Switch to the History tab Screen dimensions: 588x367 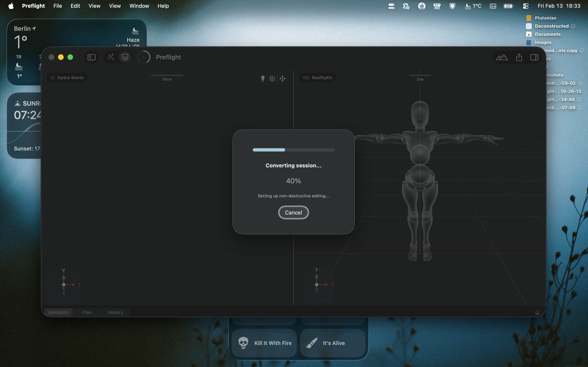pyautogui.click(x=115, y=312)
